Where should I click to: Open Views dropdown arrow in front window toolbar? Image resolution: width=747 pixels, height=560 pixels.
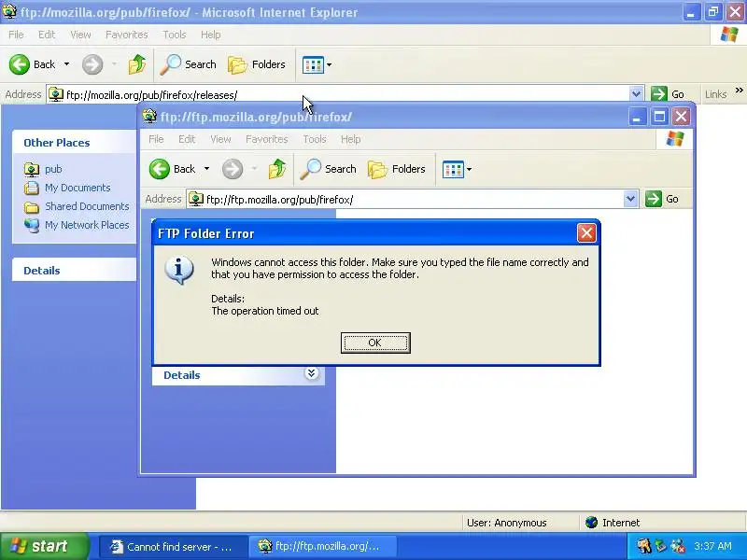click(469, 170)
